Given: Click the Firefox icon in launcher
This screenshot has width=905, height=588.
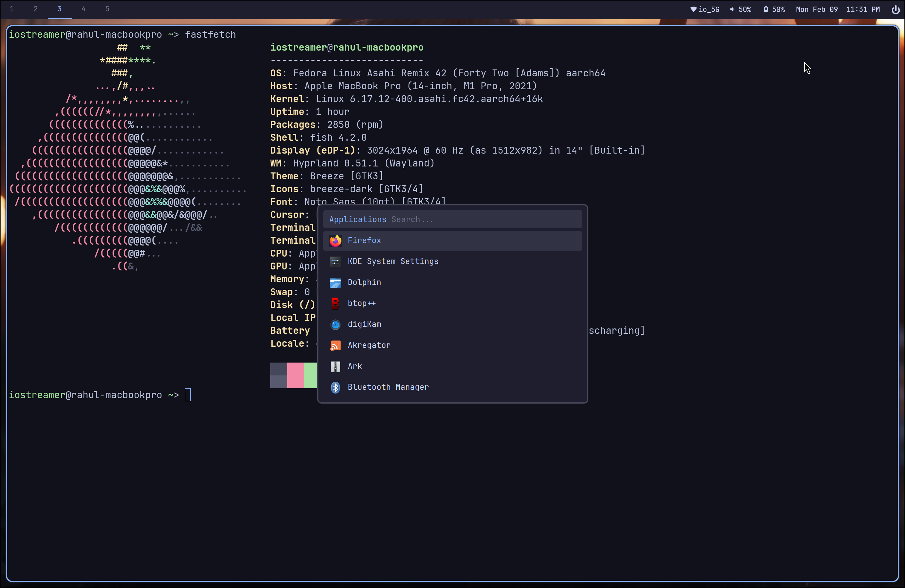Looking at the screenshot, I should (335, 240).
